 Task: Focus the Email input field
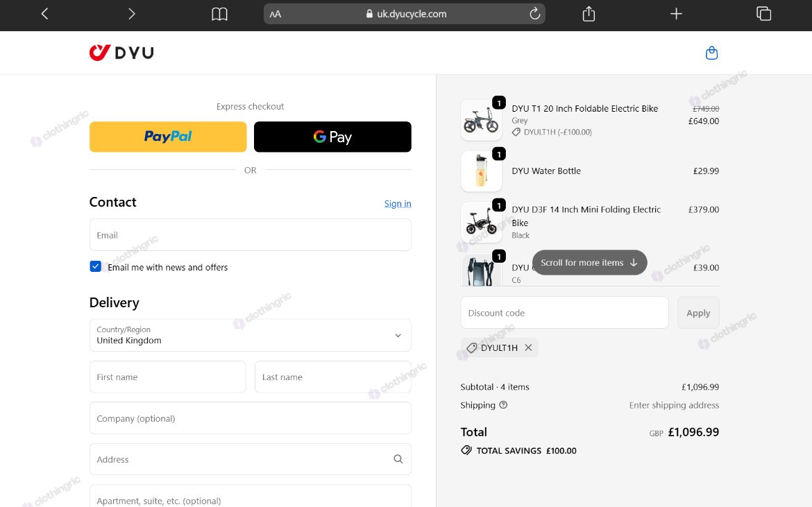point(251,235)
